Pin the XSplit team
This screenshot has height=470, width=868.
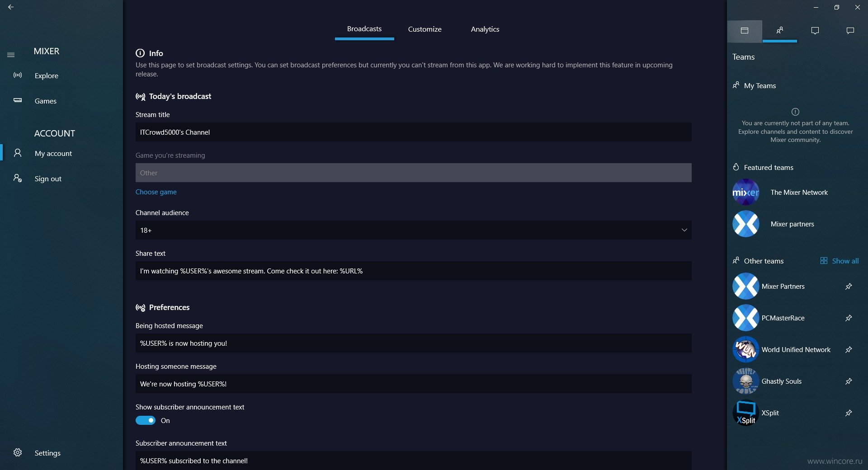coord(849,413)
